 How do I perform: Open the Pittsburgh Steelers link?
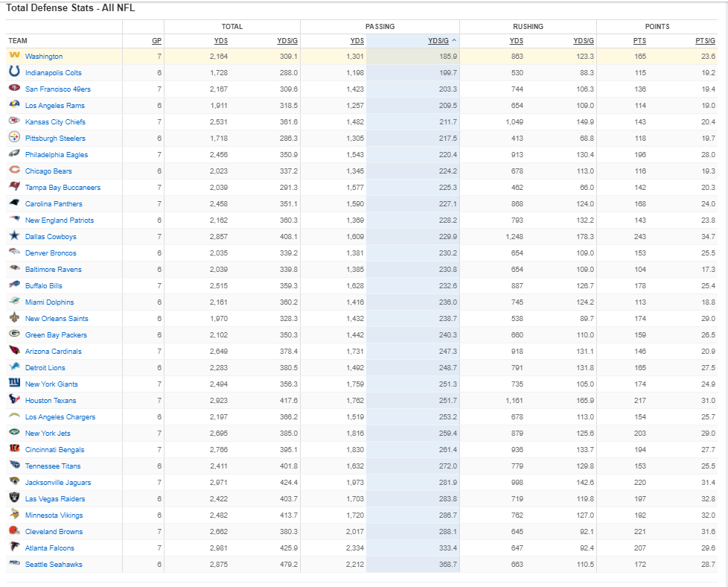point(55,138)
